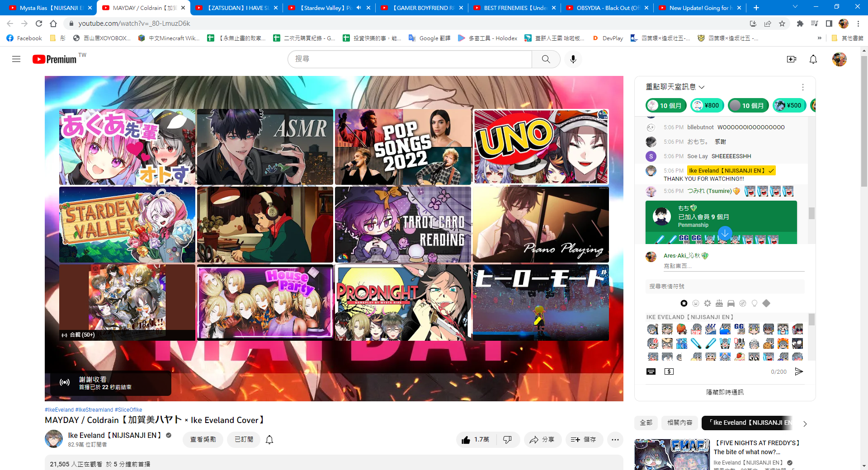Toggle the Chrome side panel
Screen dimensions: 868x470
pyautogui.click(x=829, y=23)
